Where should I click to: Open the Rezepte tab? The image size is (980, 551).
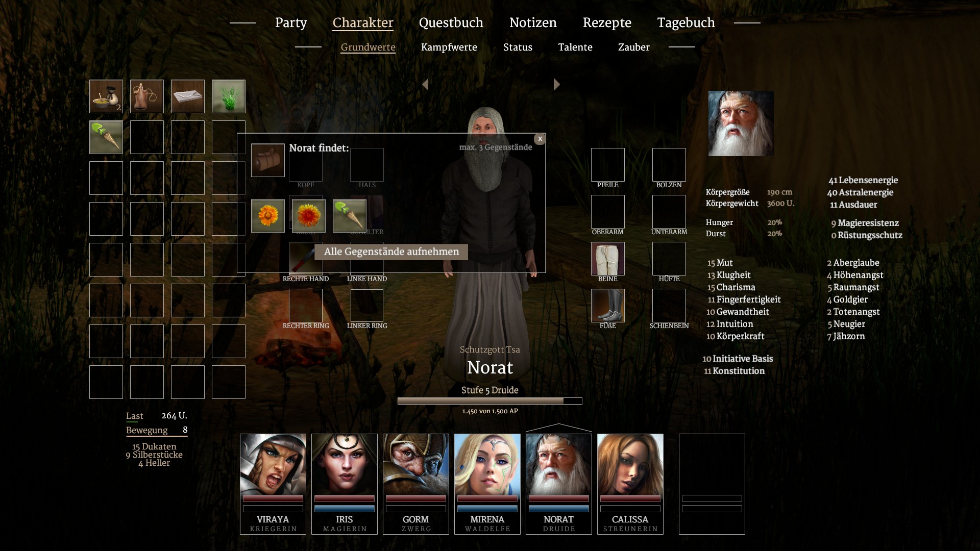point(607,23)
